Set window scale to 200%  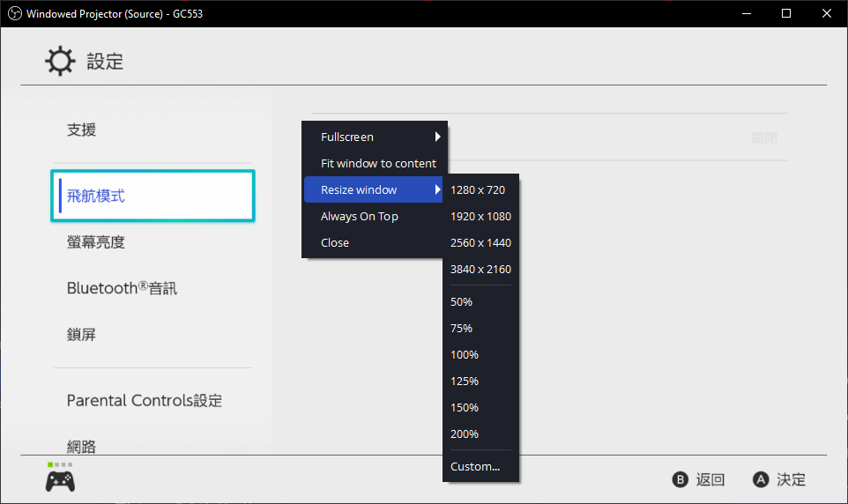(x=480, y=434)
